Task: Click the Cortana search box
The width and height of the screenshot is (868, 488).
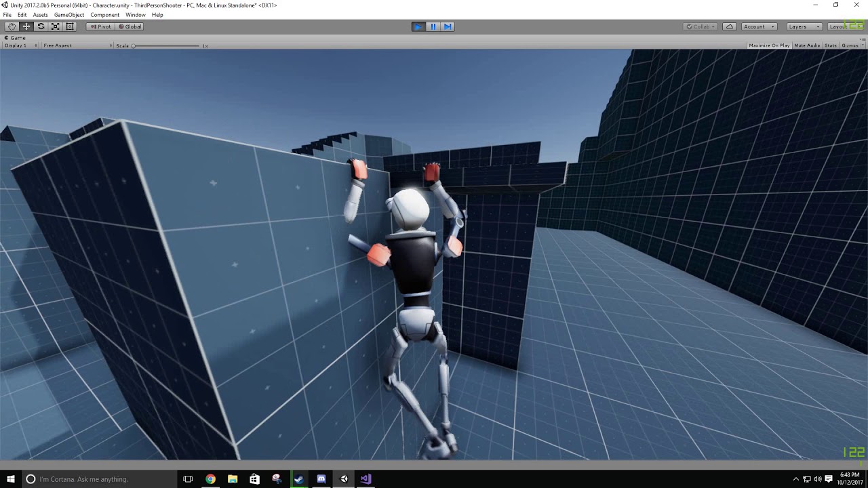Action: [99, 479]
